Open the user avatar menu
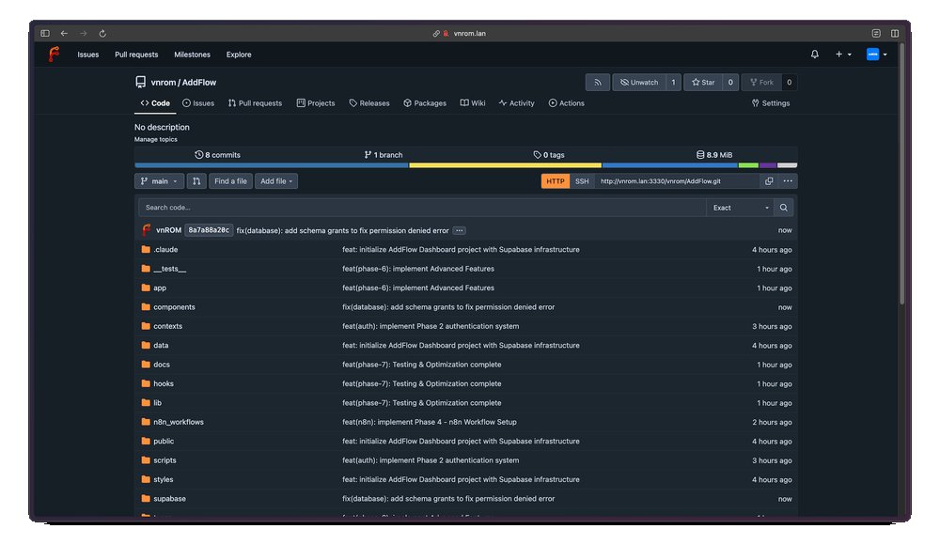 click(876, 54)
